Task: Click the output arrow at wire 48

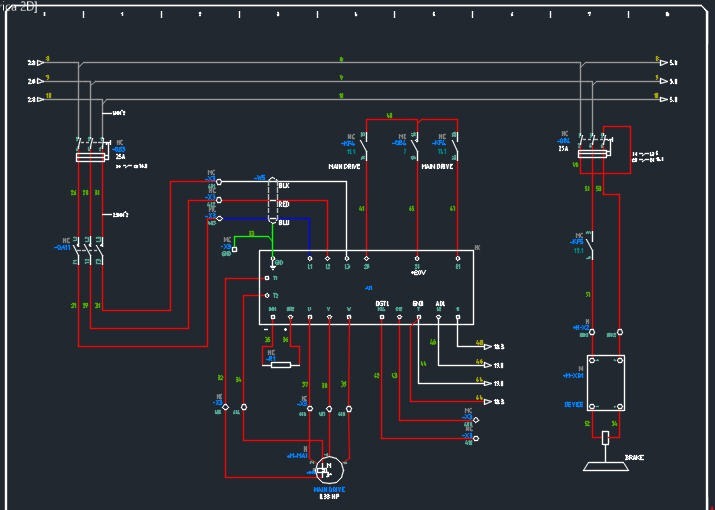Action: 488,347
